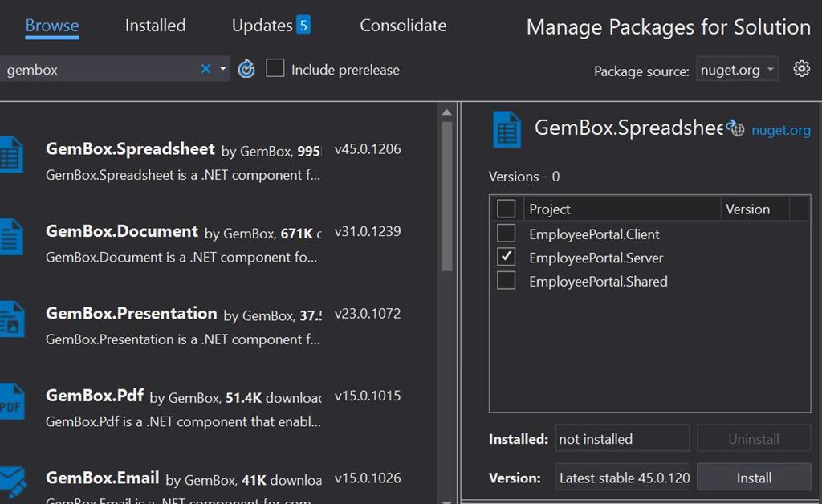
Task: Open the Package source dropdown
Action: (737, 70)
